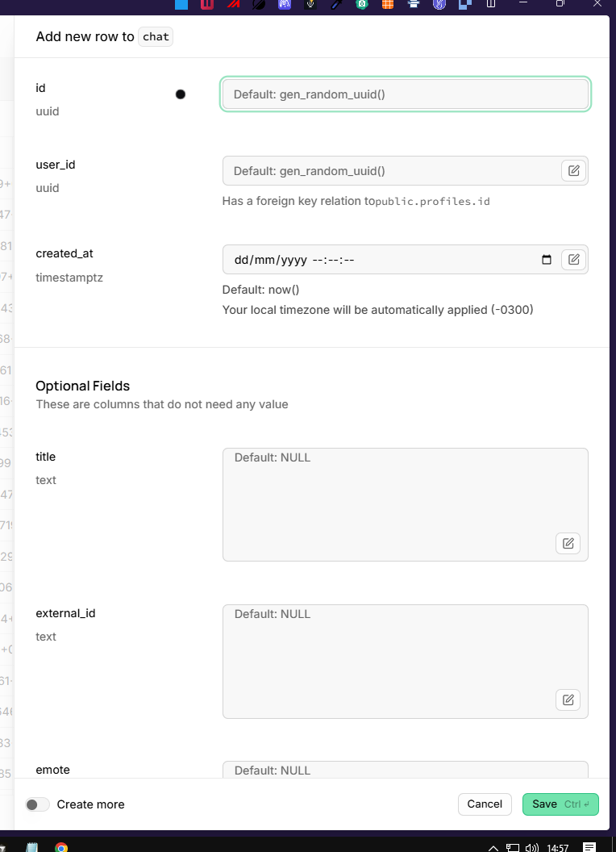The image size is (616, 852).
Task: Open the title field expand editor icon
Action: tap(568, 543)
